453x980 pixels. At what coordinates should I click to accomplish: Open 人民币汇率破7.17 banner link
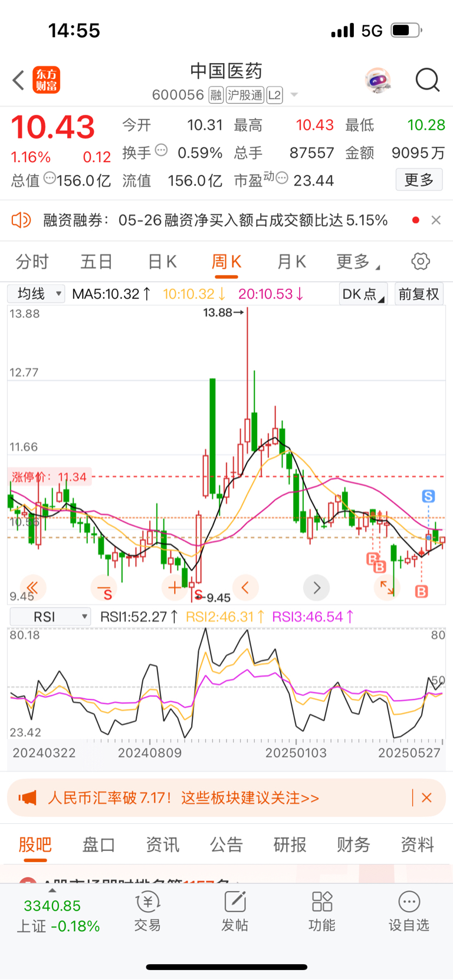pyautogui.click(x=183, y=798)
